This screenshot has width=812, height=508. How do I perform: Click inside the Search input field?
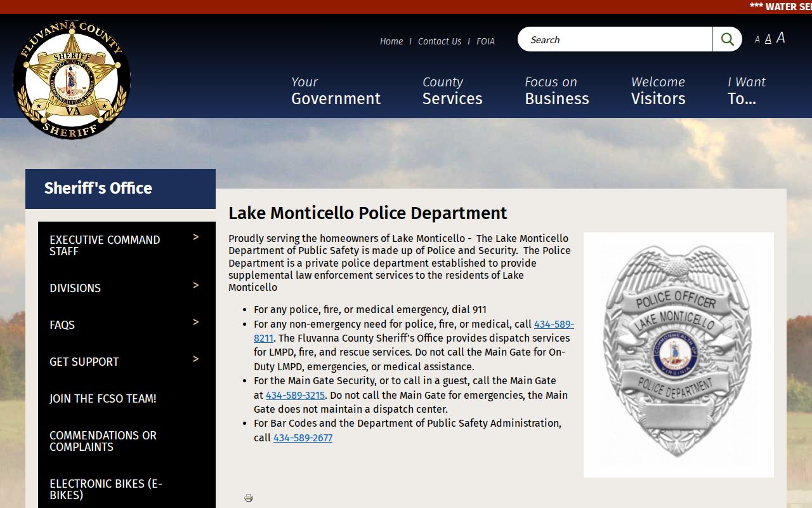pyautogui.click(x=615, y=39)
